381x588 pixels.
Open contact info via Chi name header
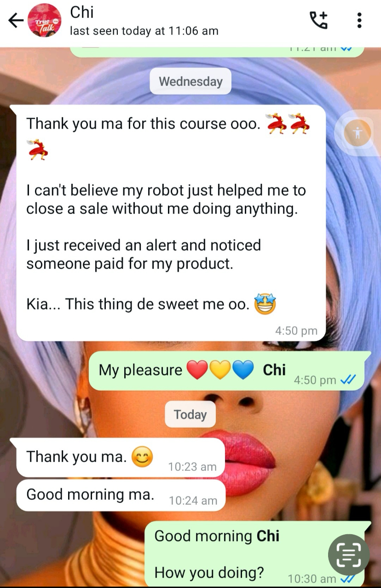(x=82, y=12)
